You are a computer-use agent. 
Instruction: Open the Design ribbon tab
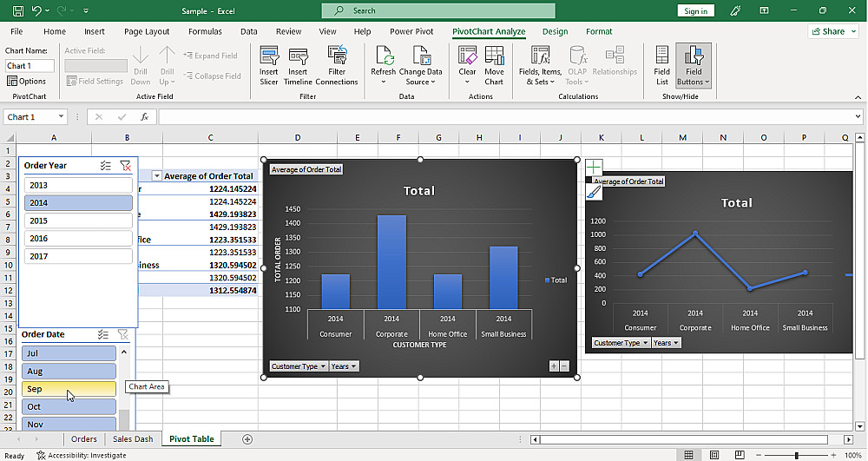[x=555, y=31]
